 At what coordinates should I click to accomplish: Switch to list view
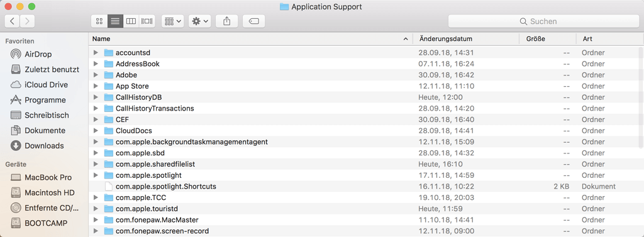[x=115, y=21]
